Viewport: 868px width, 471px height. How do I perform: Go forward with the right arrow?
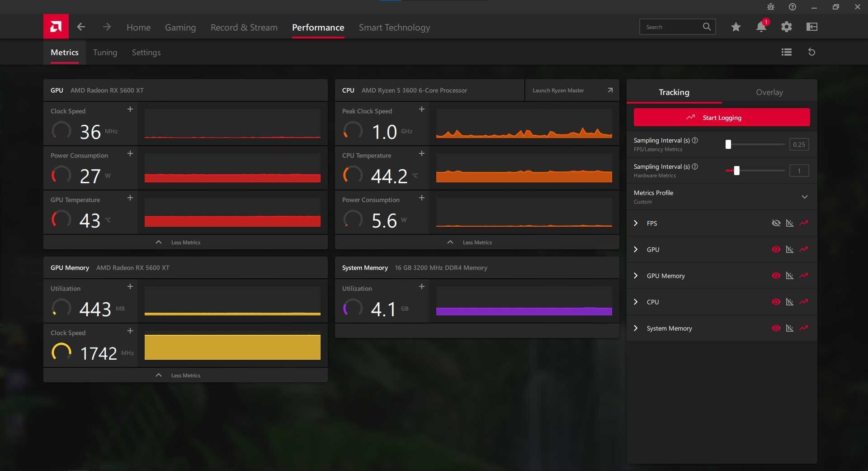pyautogui.click(x=107, y=27)
